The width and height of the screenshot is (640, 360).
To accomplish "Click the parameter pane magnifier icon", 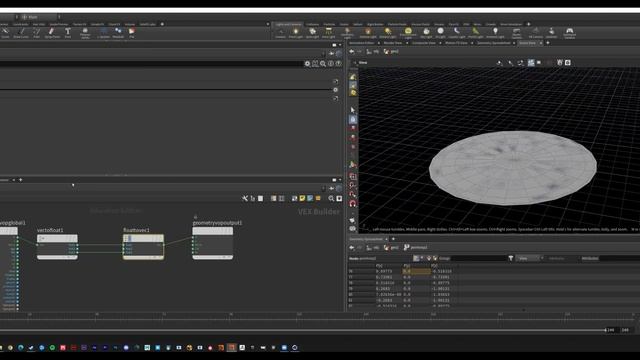I will 323,64.
